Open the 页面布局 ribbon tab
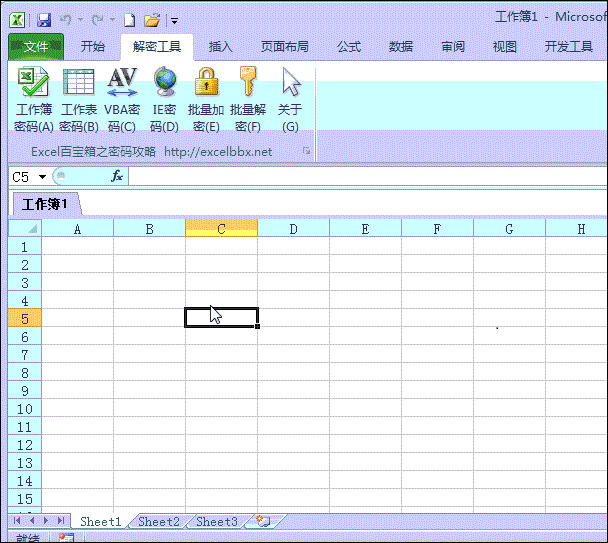 [x=285, y=47]
